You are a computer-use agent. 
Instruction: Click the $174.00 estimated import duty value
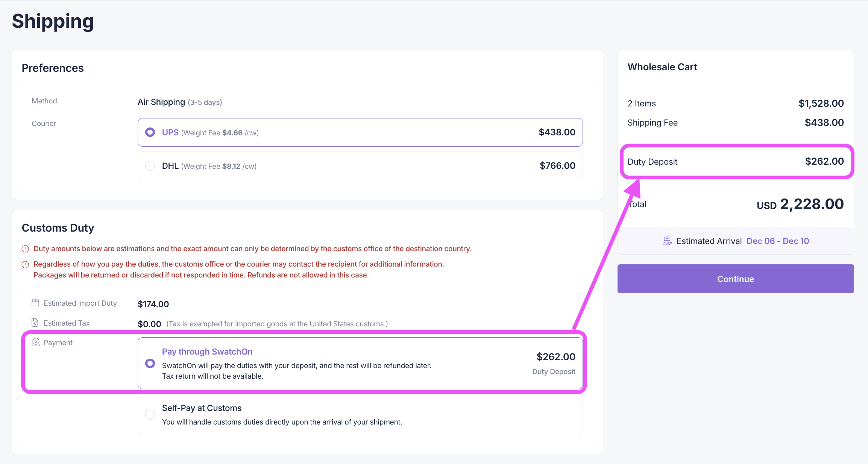click(x=153, y=304)
